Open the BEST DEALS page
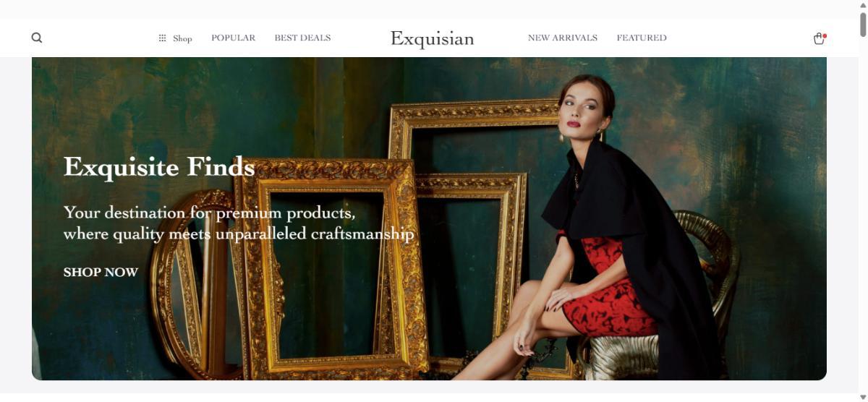Image resolution: width=868 pixels, height=402 pixels. [x=302, y=38]
